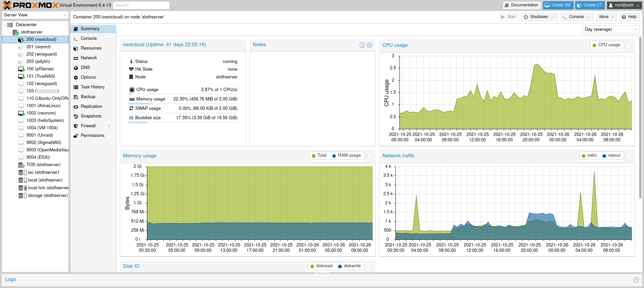Toggle netout series in Network chart

[611, 155]
